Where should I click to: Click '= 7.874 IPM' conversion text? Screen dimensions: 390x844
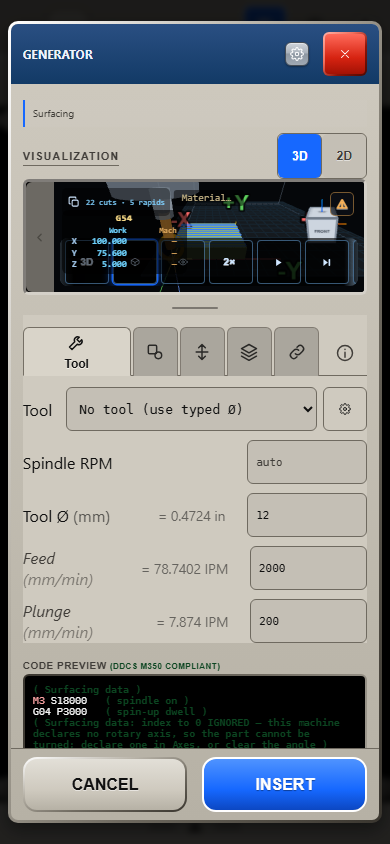click(x=192, y=622)
